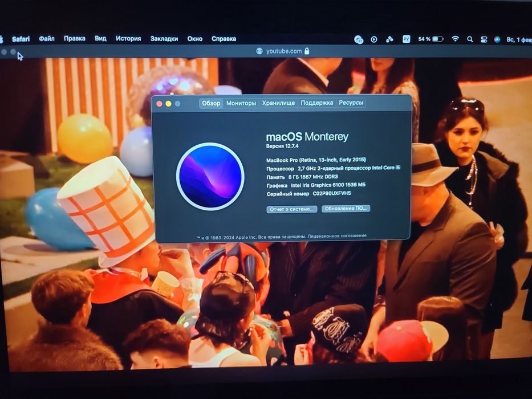Open Spotlight search magnifier
This screenshot has height=399, width=532.
[470, 39]
